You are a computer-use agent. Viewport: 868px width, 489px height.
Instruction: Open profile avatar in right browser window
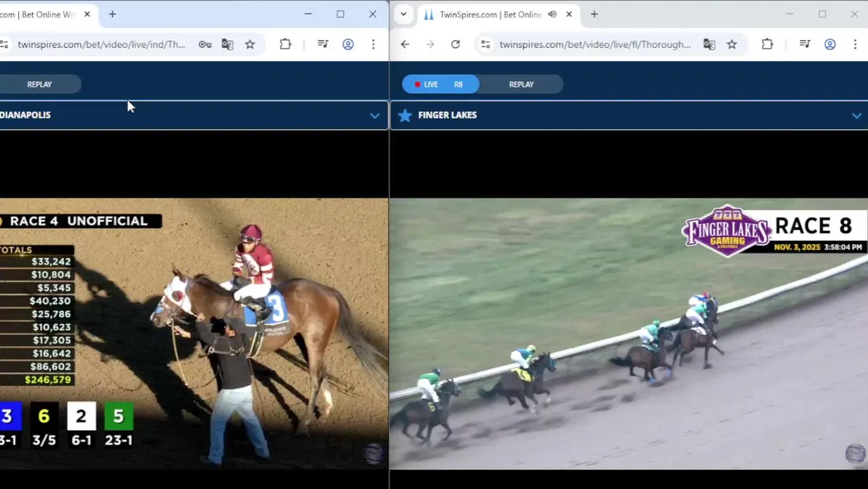(830, 44)
